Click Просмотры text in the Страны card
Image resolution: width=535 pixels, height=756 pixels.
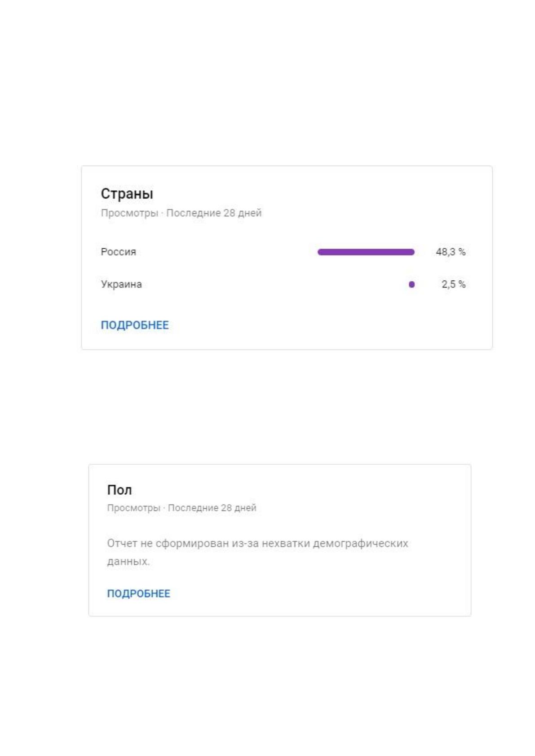[x=129, y=213]
